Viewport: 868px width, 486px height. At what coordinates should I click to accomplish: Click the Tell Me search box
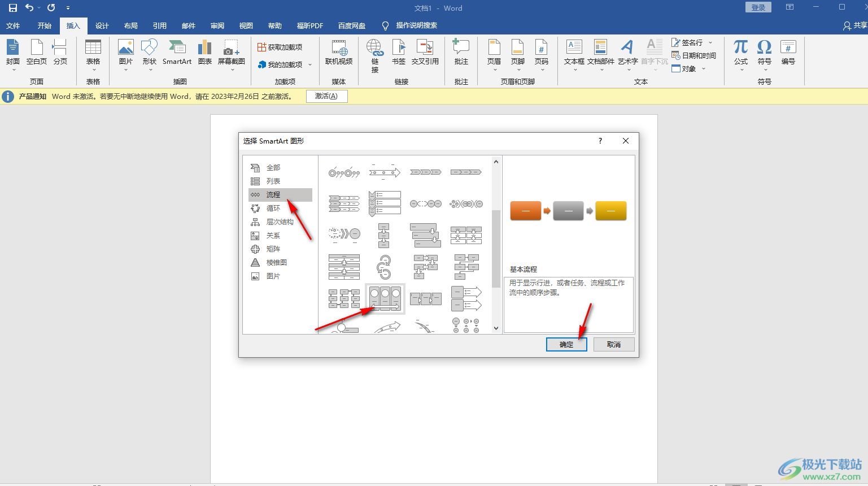tap(416, 25)
